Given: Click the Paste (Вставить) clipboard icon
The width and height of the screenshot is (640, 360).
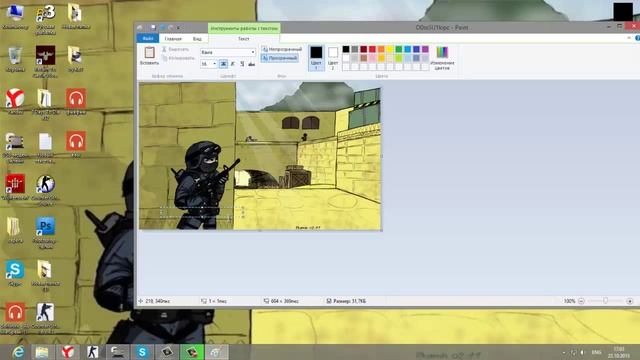Looking at the screenshot, I should [x=149, y=52].
